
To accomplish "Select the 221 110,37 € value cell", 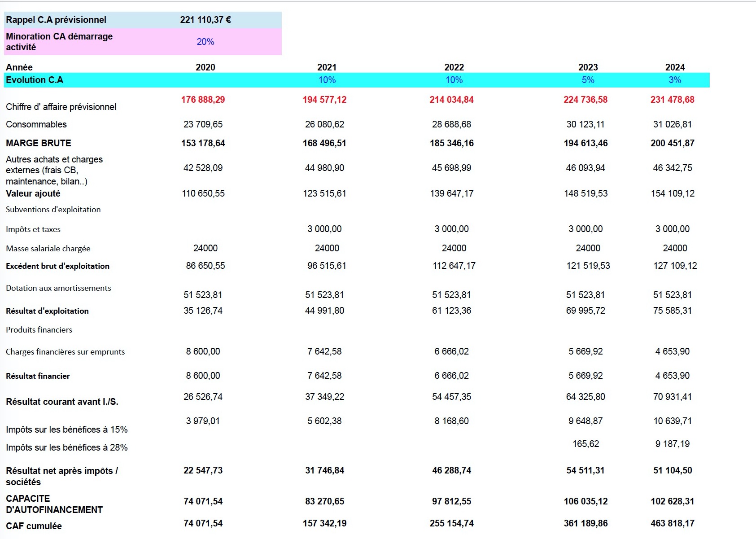I will coord(205,20).
